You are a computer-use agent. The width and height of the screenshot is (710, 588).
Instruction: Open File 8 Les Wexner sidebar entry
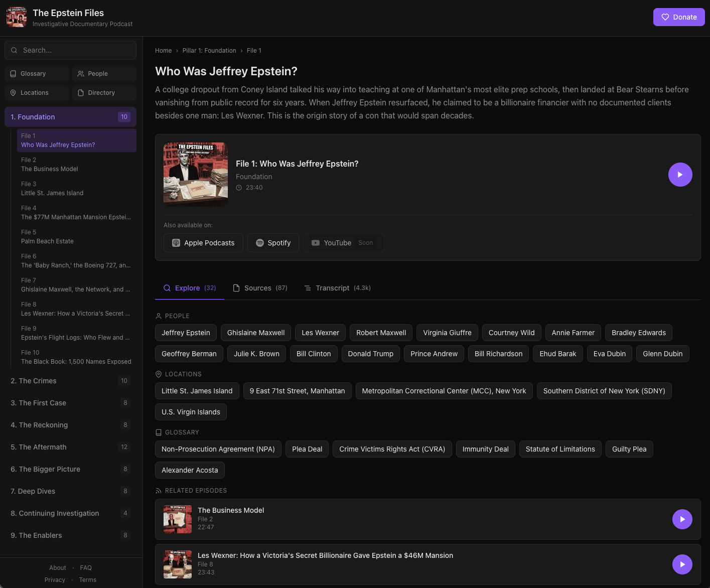pos(77,309)
